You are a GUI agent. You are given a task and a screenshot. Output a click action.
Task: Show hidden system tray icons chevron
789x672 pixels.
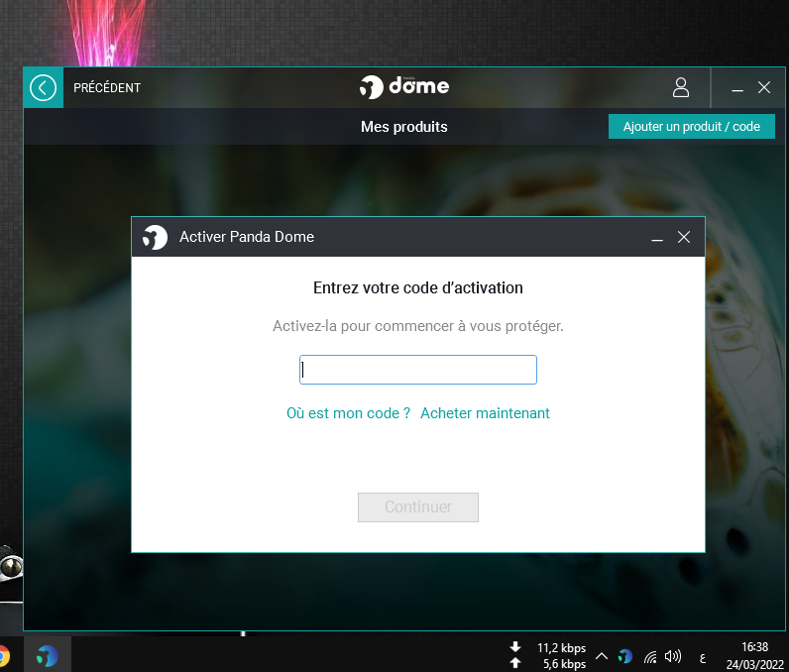(x=602, y=656)
